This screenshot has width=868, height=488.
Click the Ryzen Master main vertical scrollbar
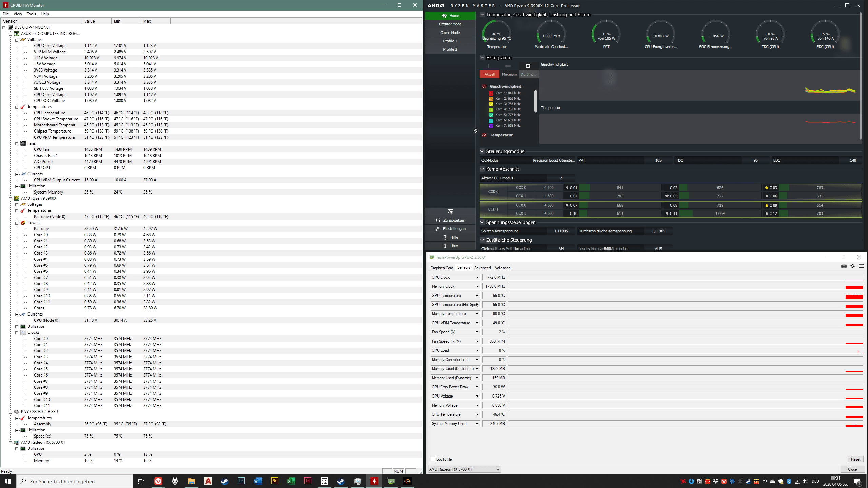click(860, 76)
